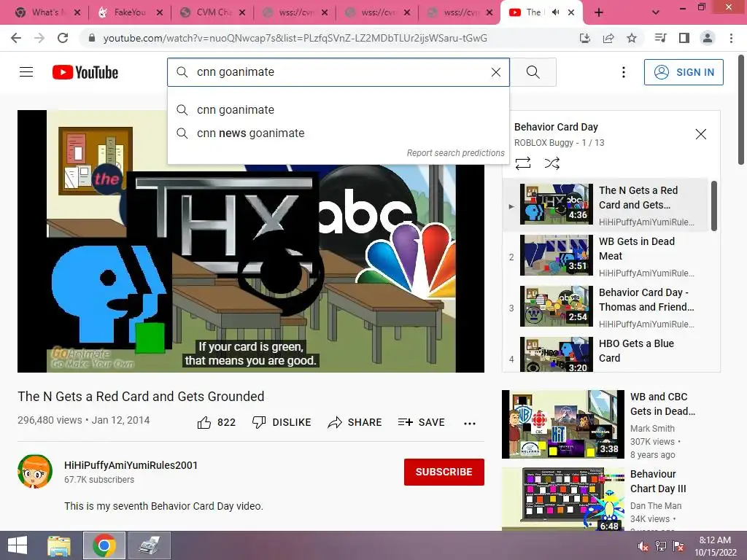
Task: Select the 'cnn news goanimate' suggestion
Action: [x=338, y=133]
